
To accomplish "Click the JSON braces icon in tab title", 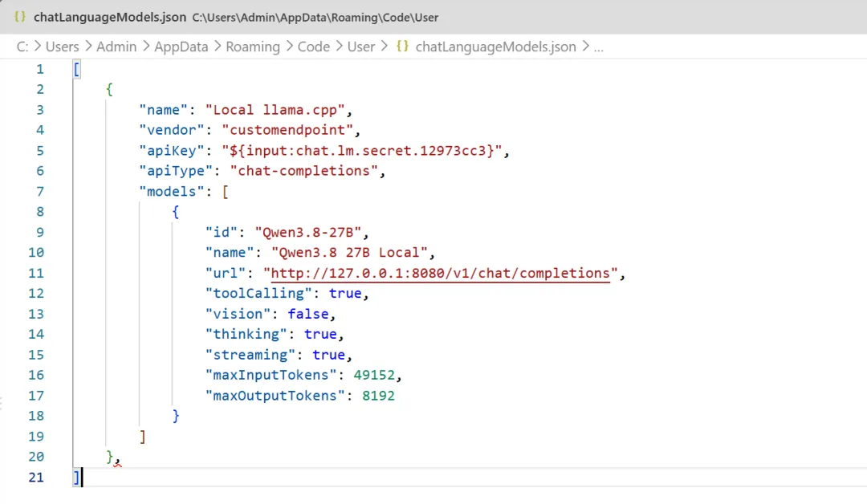I will point(20,17).
